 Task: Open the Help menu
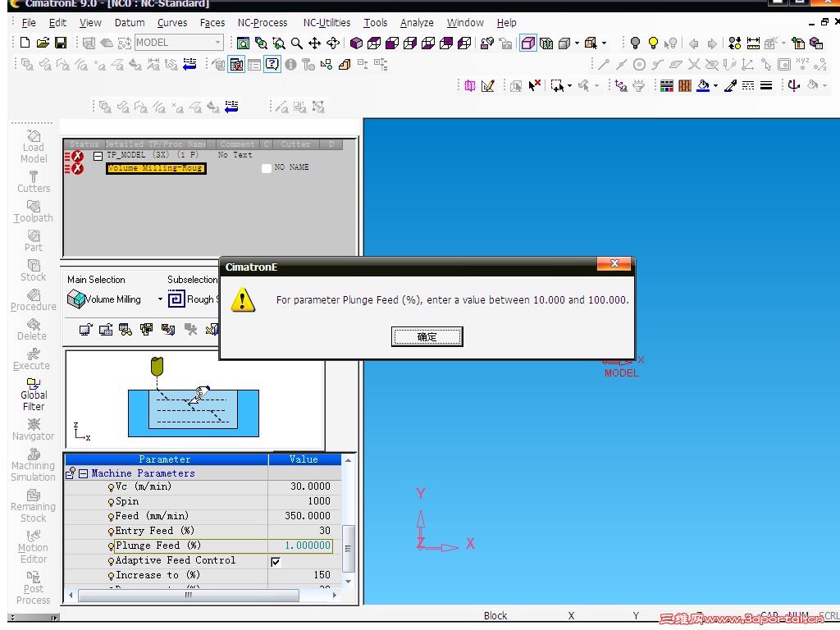tap(506, 23)
